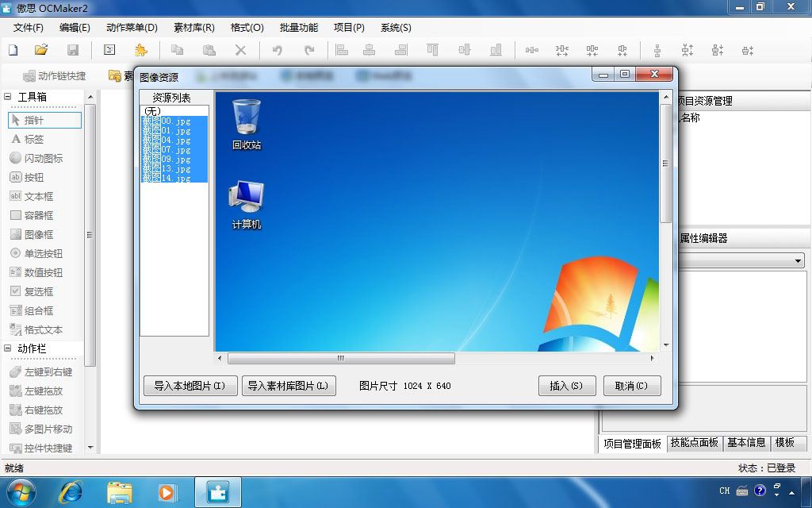Open the 编辑(E) menu
Viewport: 812px width, 508px height.
pyautogui.click(x=75, y=28)
